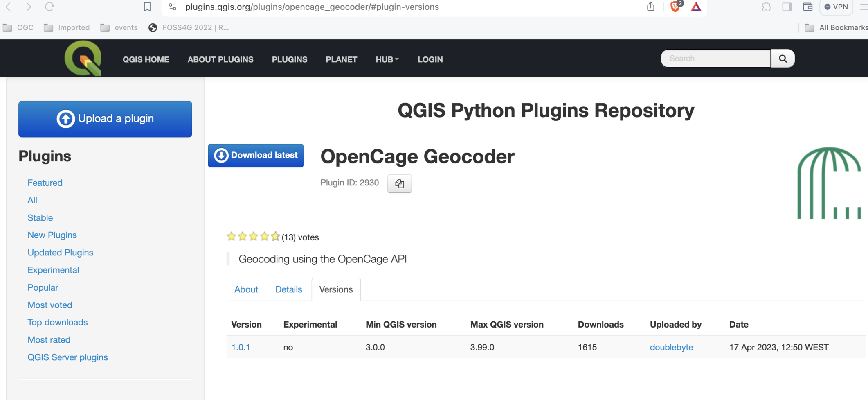Click the VPN button
The height and width of the screenshot is (400, 868).
click(x=836, y=7)
